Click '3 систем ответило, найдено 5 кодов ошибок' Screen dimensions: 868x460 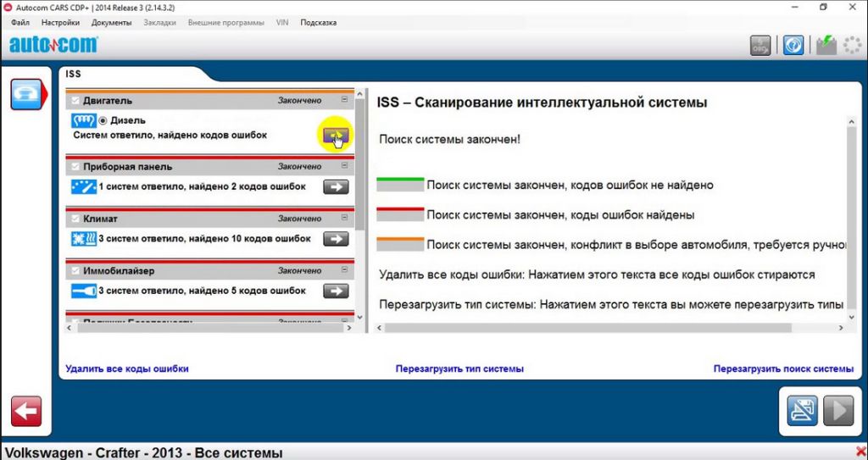pos(202,291)
